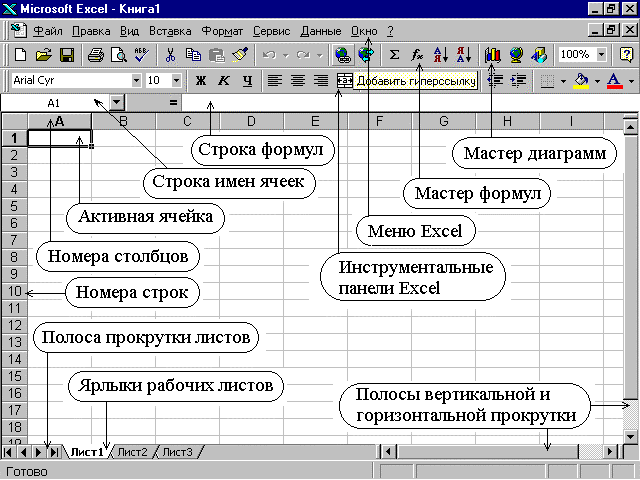Align text right in cell
Image resolution: width=640 pixels, height=480 pixels.
tap(321, 80)
